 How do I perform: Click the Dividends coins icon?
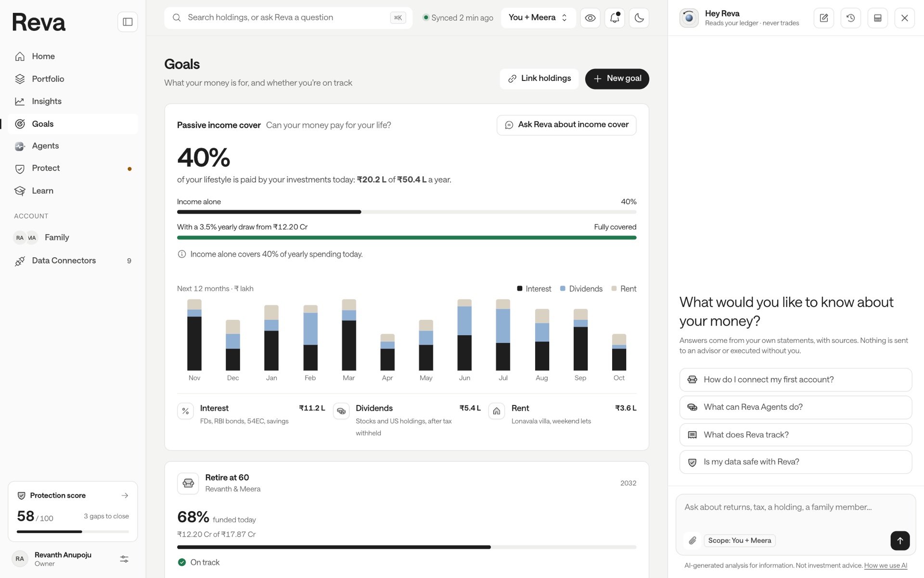(341, 411)
